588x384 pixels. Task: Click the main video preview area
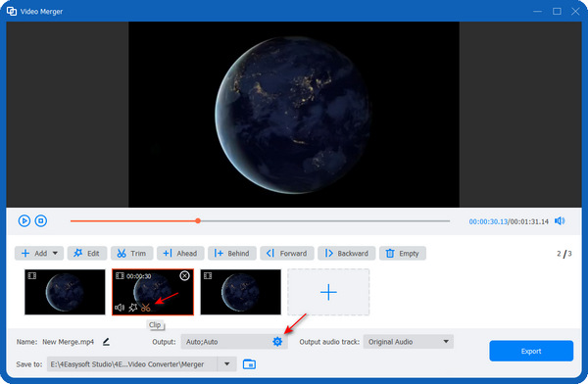[294, 115]
